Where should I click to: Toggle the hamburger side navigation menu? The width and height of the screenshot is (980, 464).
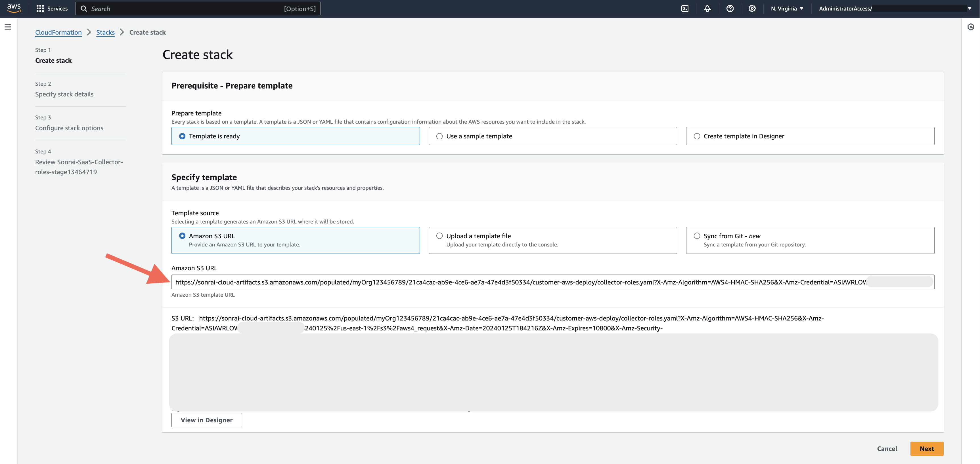(x=8, y=27)
